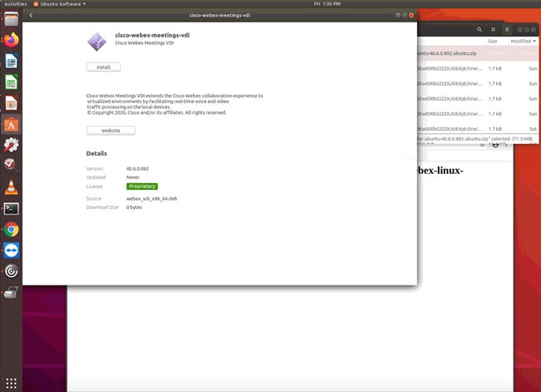541x392 pixels.
Task: Click search icon in the Files window
Action: pos(479,30)
